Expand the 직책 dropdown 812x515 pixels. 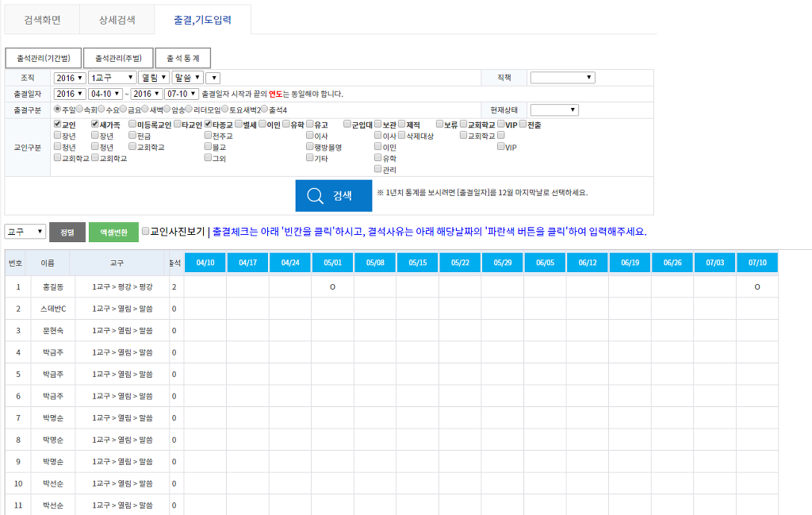(562, 78)
